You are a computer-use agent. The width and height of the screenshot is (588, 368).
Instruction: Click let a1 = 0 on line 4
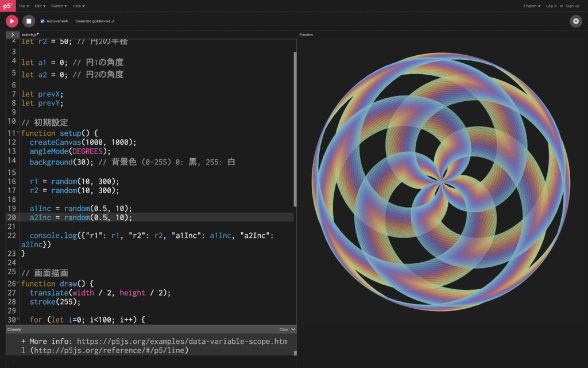(x=44, y=63)
